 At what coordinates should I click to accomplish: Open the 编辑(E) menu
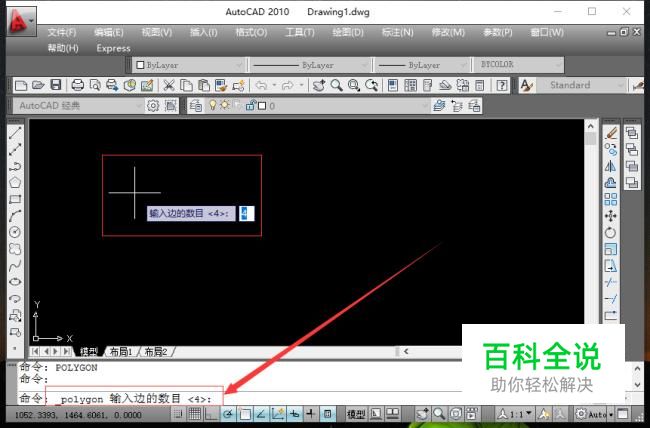click(109, 32)
